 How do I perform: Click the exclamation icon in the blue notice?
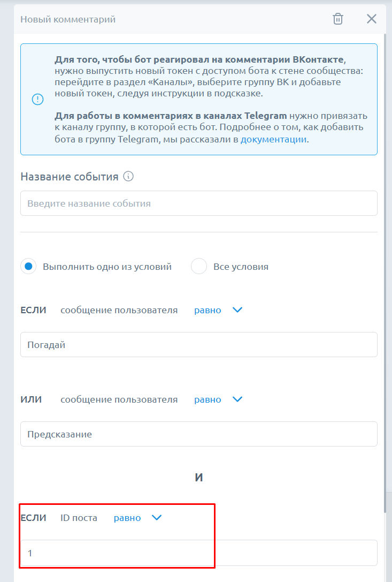click(x=37, y=100)
